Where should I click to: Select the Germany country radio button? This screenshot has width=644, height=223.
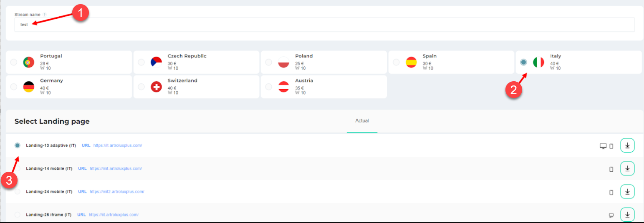pyautogui.click(x=14, y=87)
